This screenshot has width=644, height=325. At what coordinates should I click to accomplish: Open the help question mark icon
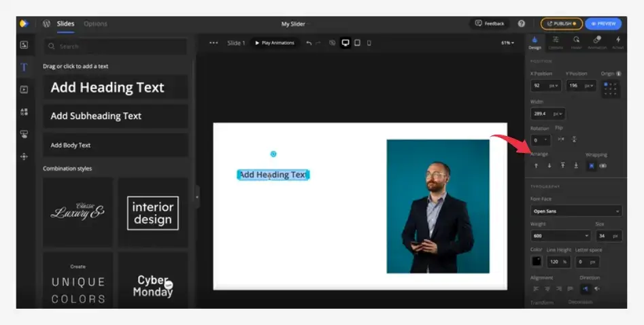point(522,24)
